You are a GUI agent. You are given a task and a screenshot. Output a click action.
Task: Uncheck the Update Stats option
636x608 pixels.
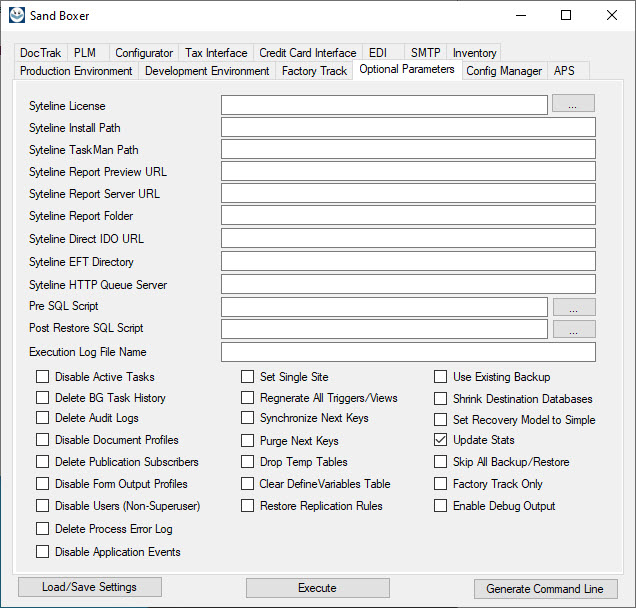click(441, 440)
